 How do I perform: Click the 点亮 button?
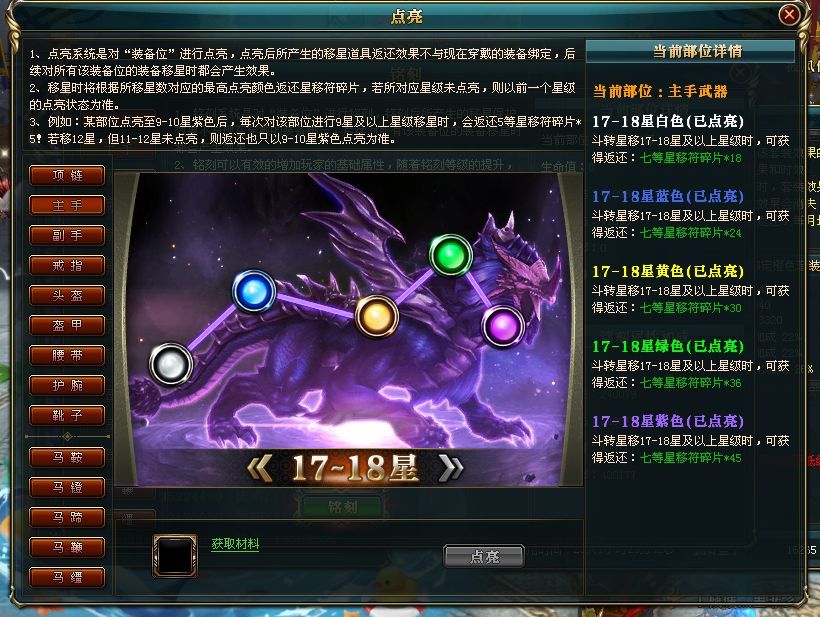click(x=484, y=556)
